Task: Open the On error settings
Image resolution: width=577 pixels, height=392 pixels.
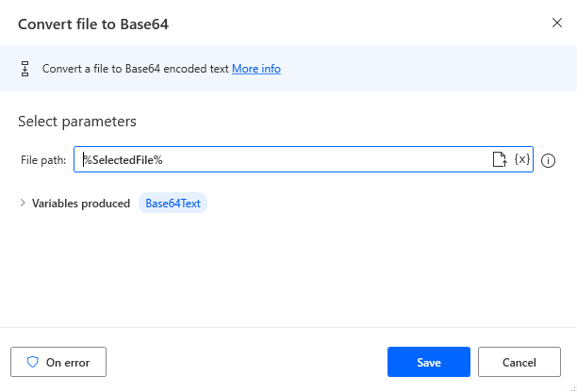Action: 58,362
